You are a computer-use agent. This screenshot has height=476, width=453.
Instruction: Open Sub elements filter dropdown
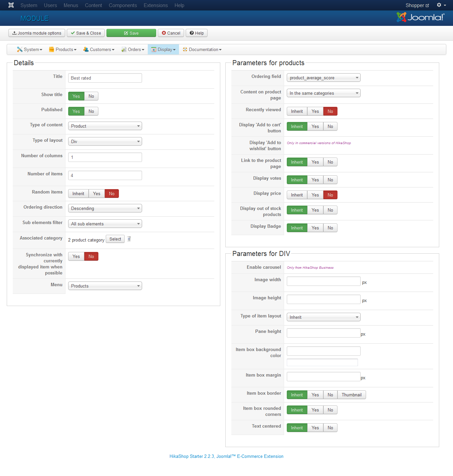point(105,224)
